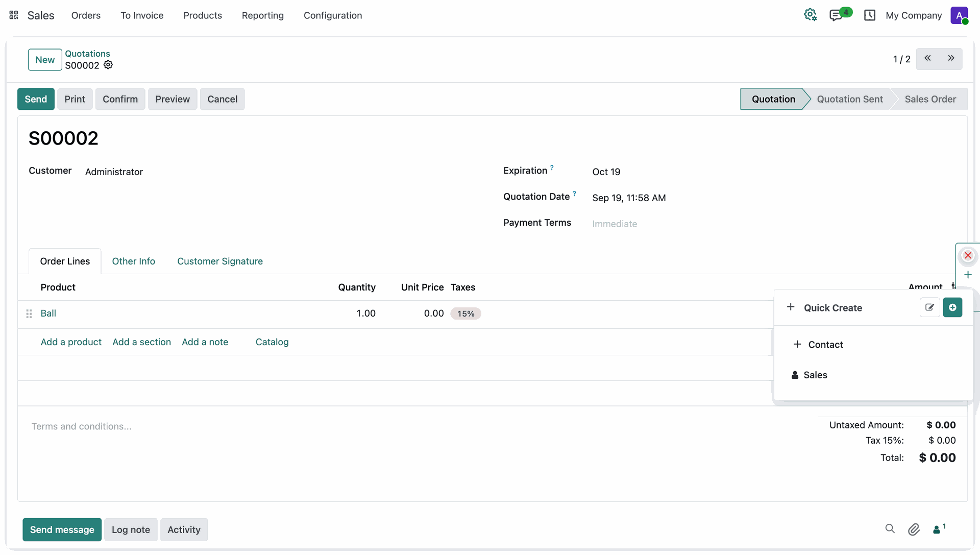Viewport: 980px width, 555px height.
Task: Open the activities clock icon
Action: (x=870, y=15)
